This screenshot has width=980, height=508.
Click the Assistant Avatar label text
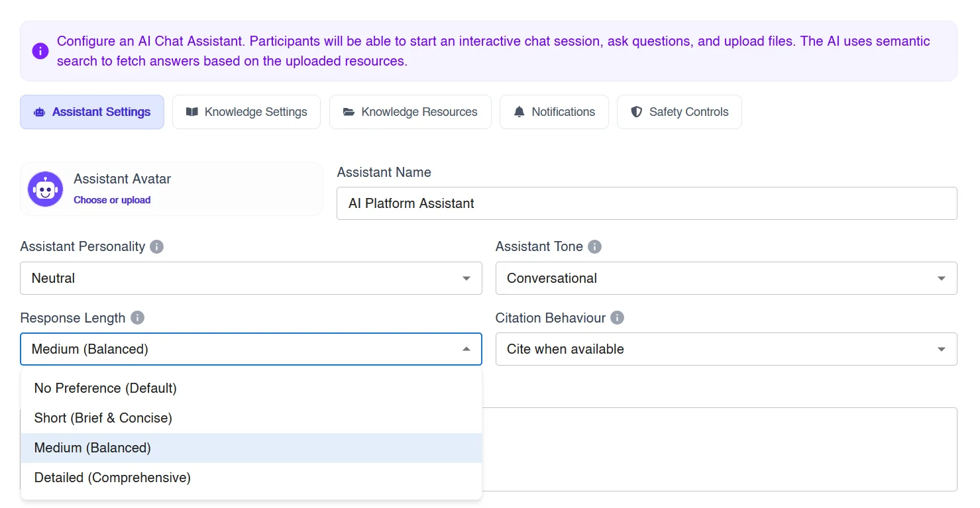pyautogui.click(x=123, y=179)
